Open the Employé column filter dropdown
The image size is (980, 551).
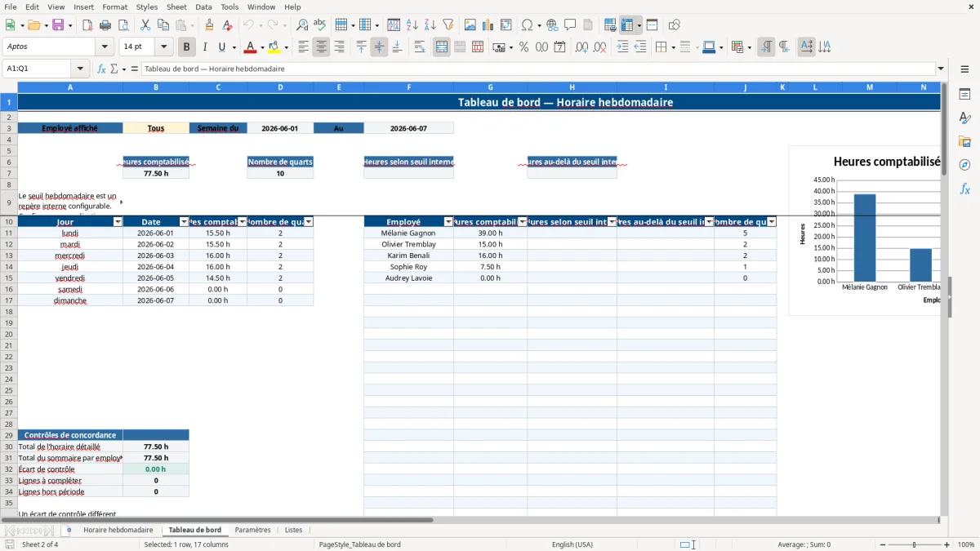pyautogui.click(x=448, y=222)
